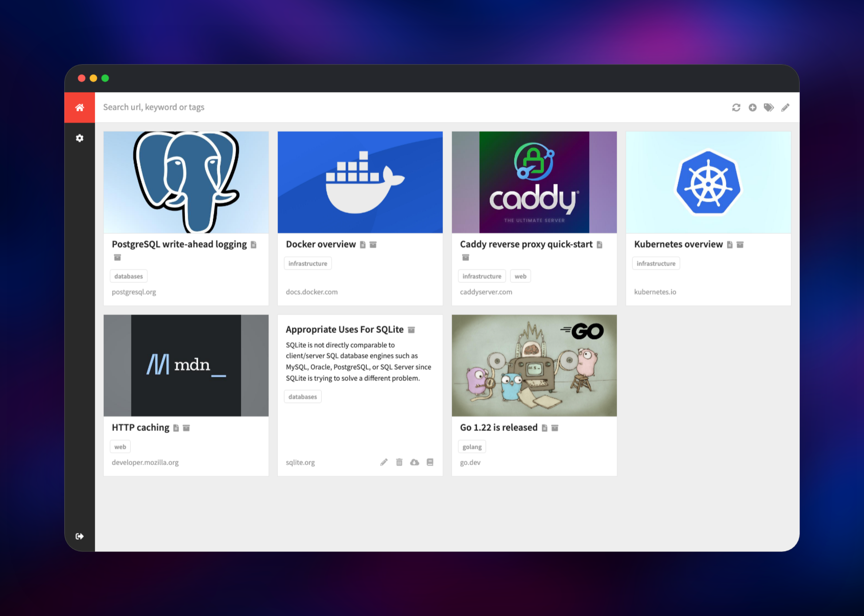Open the settings gear in sidebar
Viewport: 864px width, 616px height.
click(x=80, y=138)
